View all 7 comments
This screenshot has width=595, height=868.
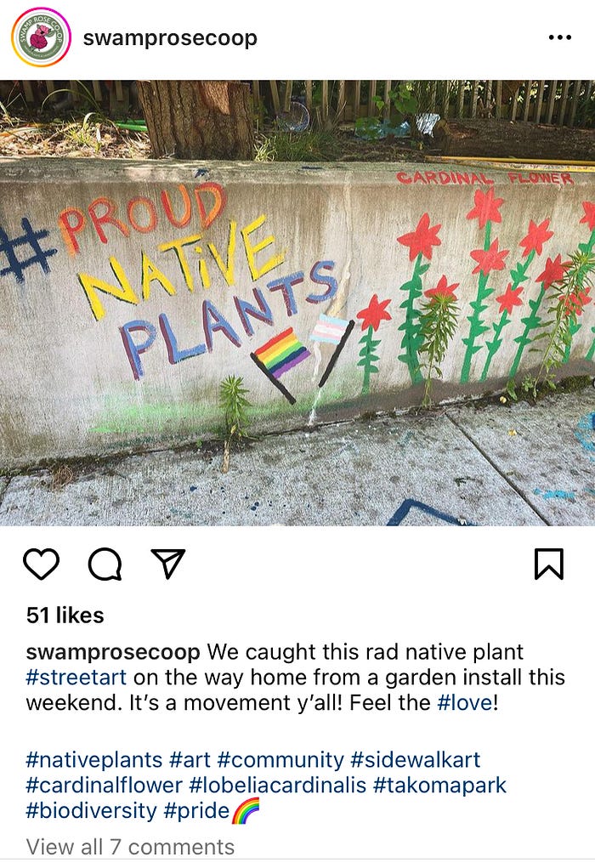[130, 847]
